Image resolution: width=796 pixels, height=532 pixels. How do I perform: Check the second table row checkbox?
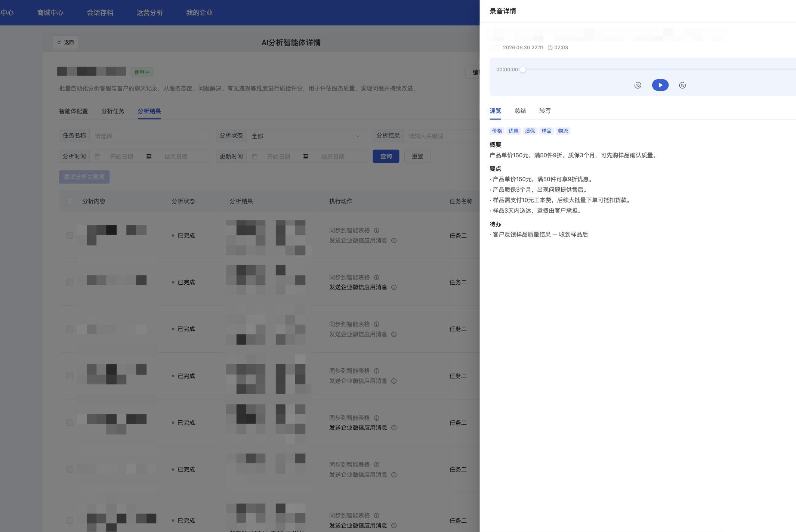pyautogui.click(x=70, y=282)
